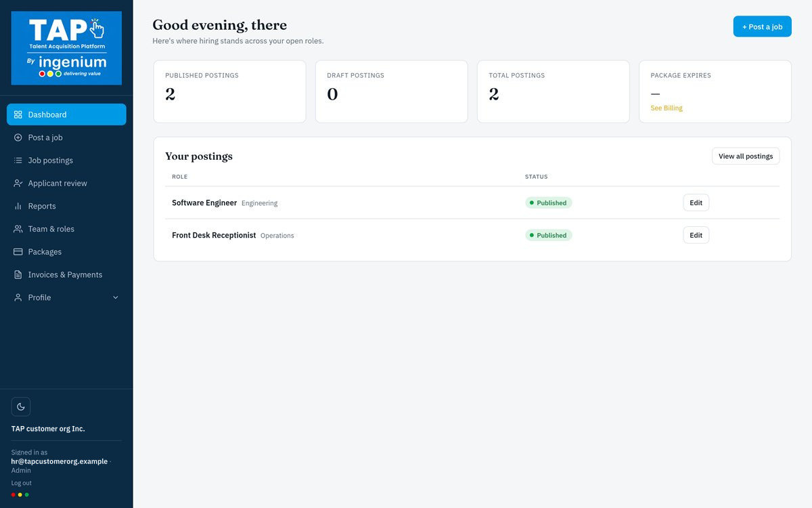
Task: Click the Published badge for Software Engineer
Action: [549, 203]
